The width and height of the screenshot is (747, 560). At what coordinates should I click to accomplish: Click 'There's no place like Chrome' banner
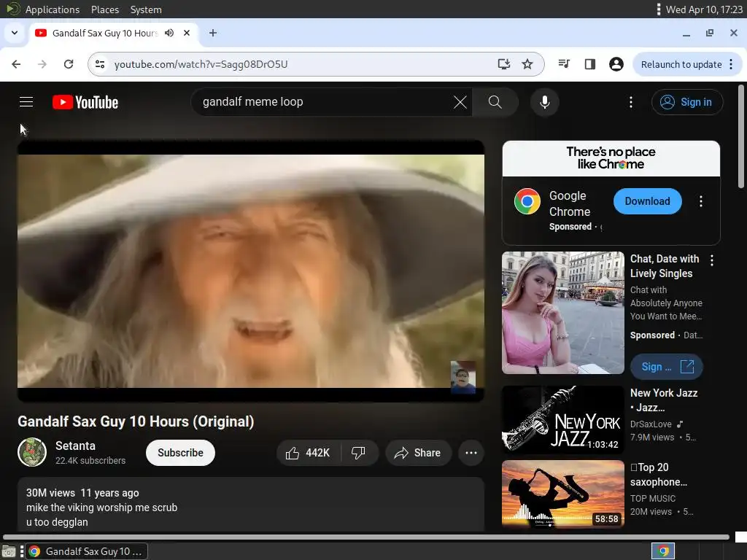pyautogui.click(x=611, y=158)
